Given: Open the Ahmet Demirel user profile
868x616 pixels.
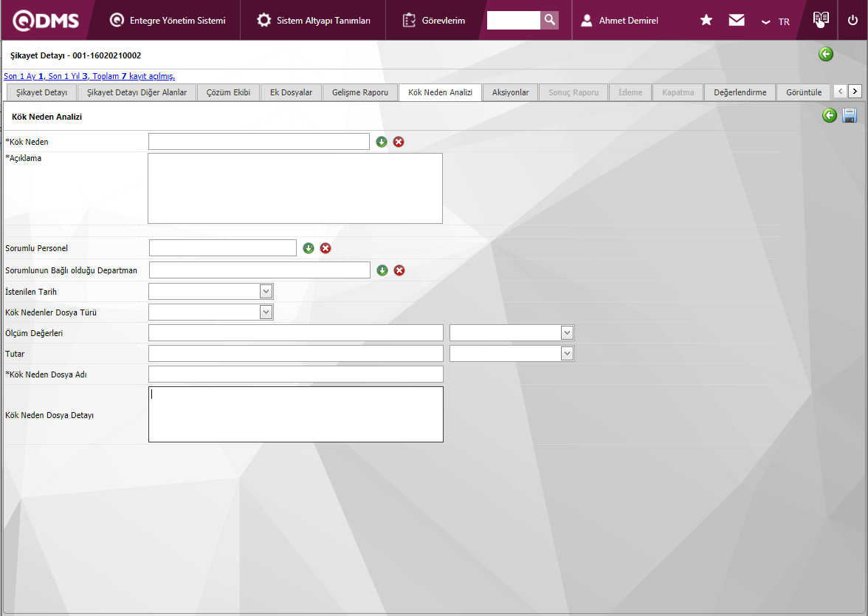Looking at the screenshot, I should 619,21.
